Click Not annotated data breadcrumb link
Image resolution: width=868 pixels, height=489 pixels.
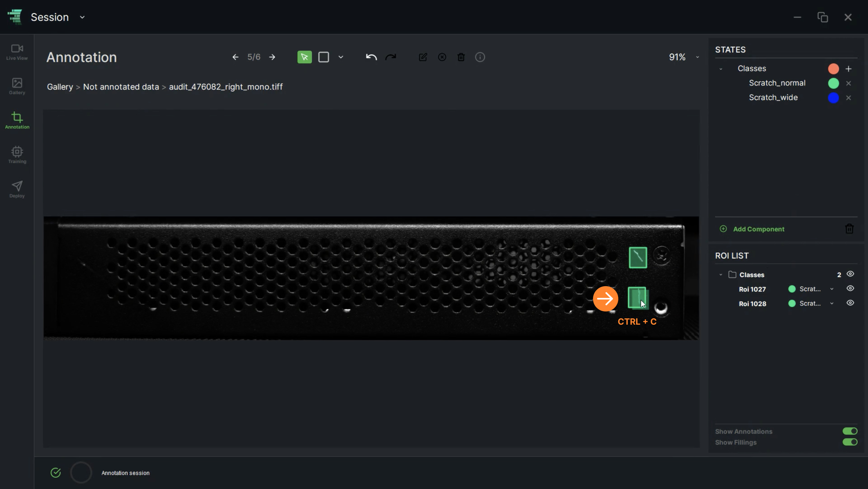pyautogui.click(x=121, y=87)
